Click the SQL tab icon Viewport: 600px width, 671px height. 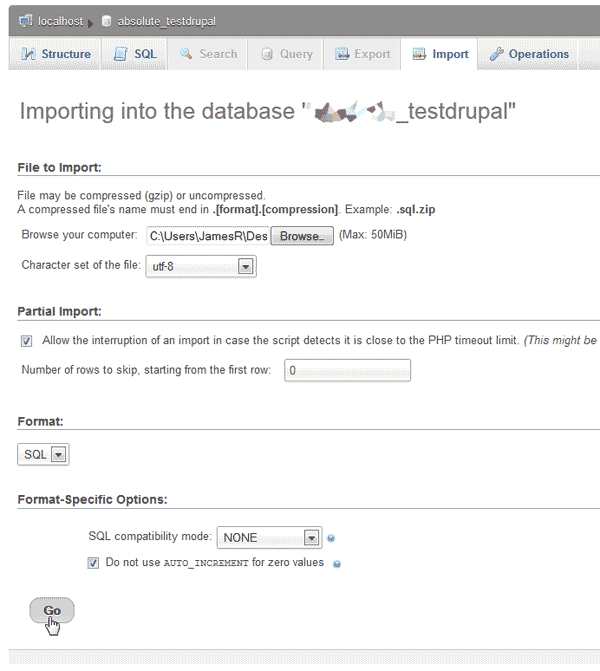click(120, 54)
